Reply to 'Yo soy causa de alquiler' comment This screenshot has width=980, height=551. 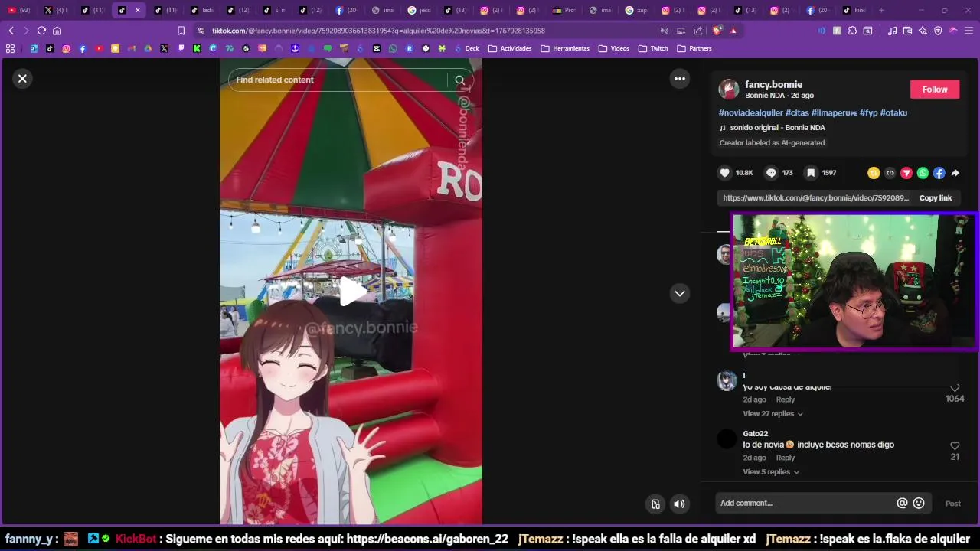tap(786, 399)
